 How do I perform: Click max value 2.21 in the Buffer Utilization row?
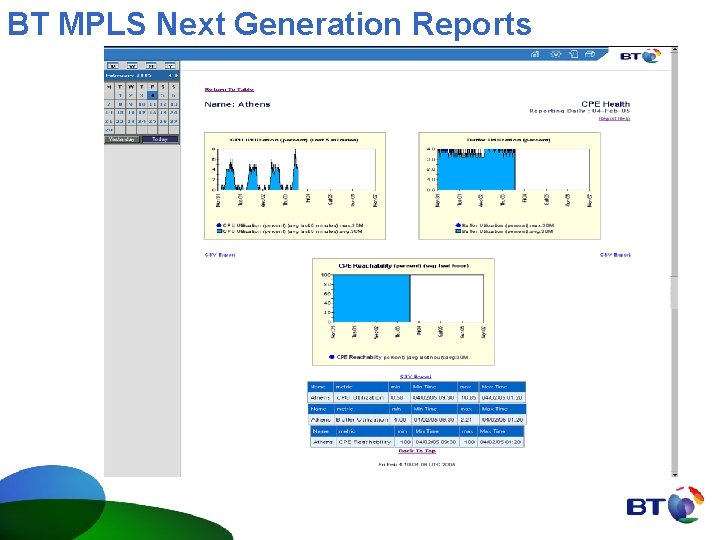(x=466, y=420)
